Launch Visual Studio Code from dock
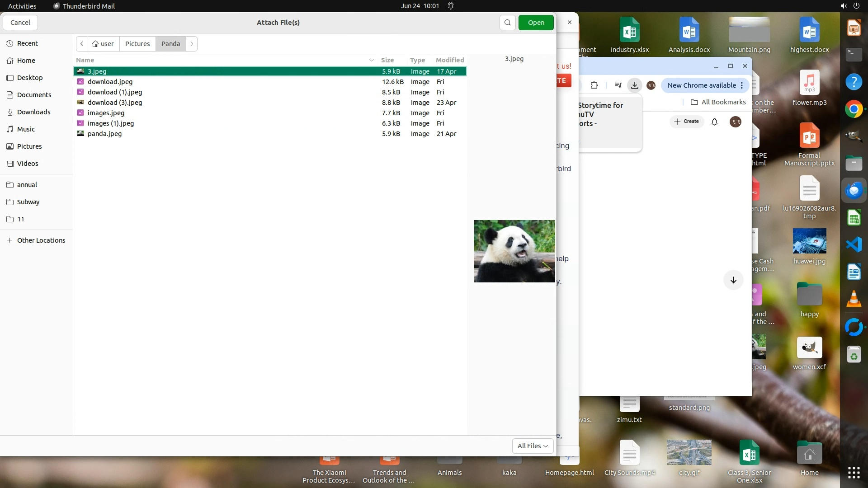This screenshot has width=868, height=488. tap(854, 244)
